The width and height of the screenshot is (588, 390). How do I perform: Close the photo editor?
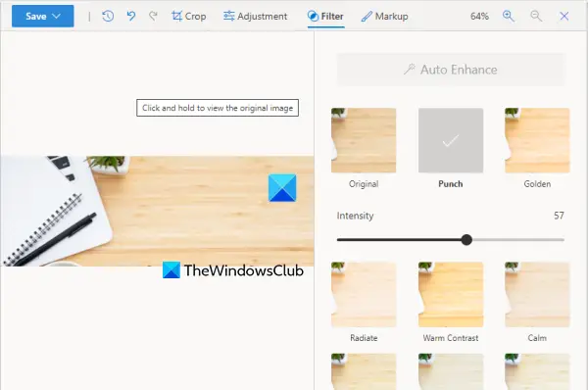tap(564, 16)
